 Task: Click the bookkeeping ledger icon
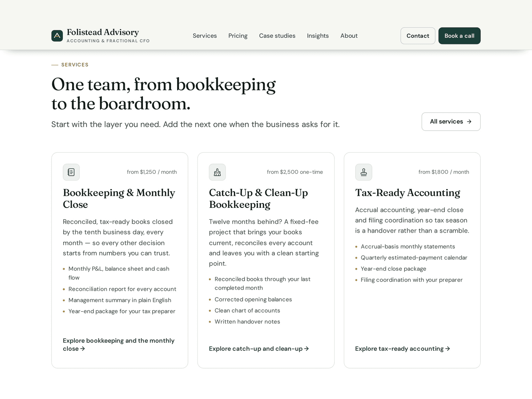(71, 172)
